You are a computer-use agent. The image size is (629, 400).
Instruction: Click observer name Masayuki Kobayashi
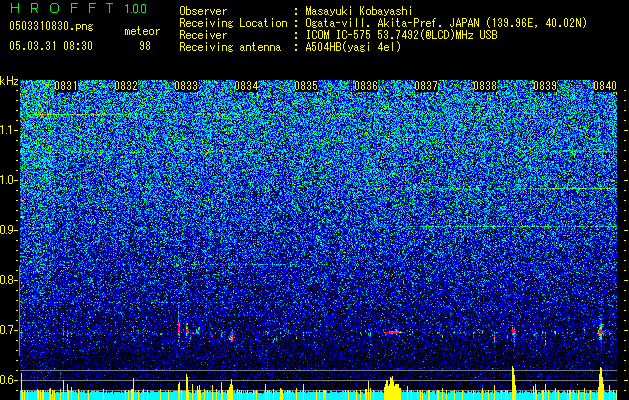click(x=358, y=11)
